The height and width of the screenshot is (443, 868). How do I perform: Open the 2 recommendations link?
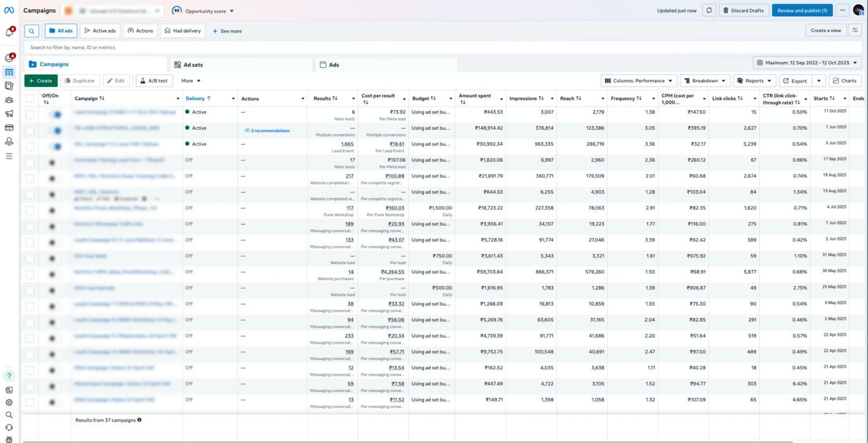[x=270, y=131]
